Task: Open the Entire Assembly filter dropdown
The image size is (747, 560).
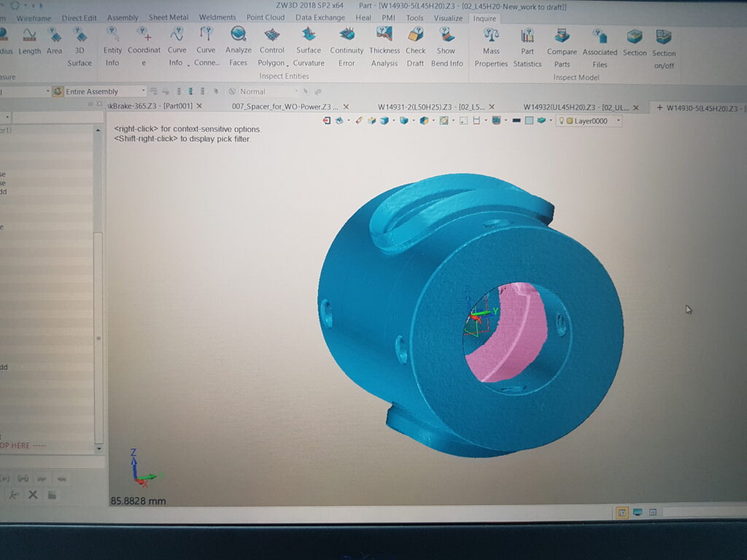Action: pos(143,92)
